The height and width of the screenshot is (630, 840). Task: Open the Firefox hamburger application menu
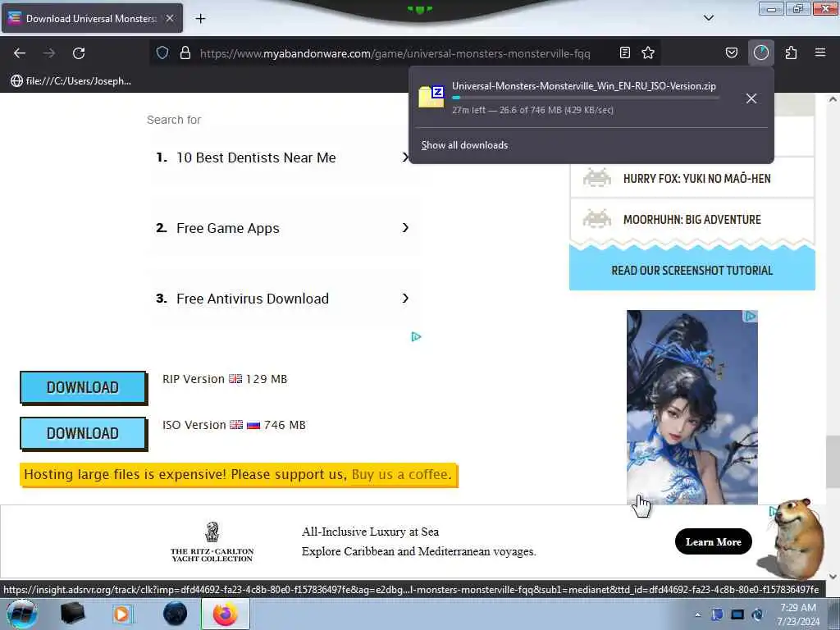(820, 52)
